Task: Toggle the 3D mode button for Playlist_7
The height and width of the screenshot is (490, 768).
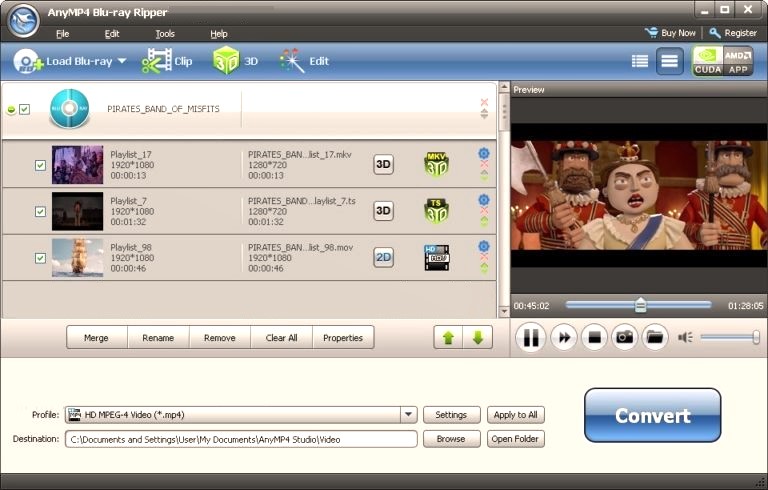Action: click(x=384, y=211)
